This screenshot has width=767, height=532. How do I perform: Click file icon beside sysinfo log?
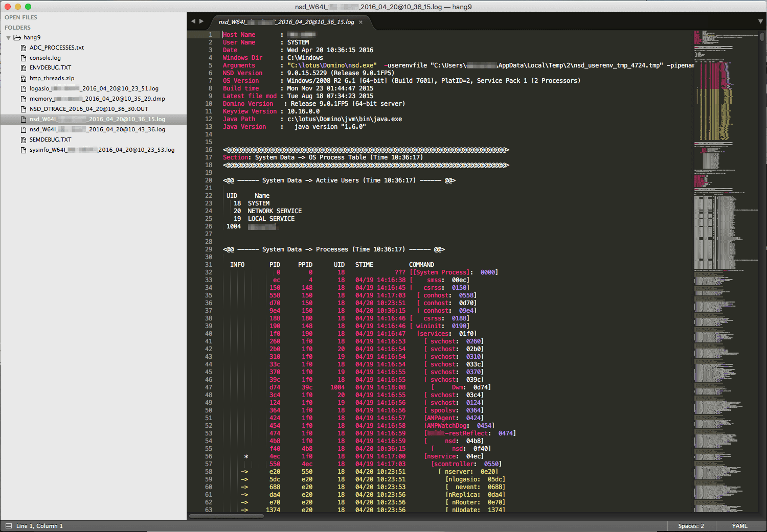24,150
